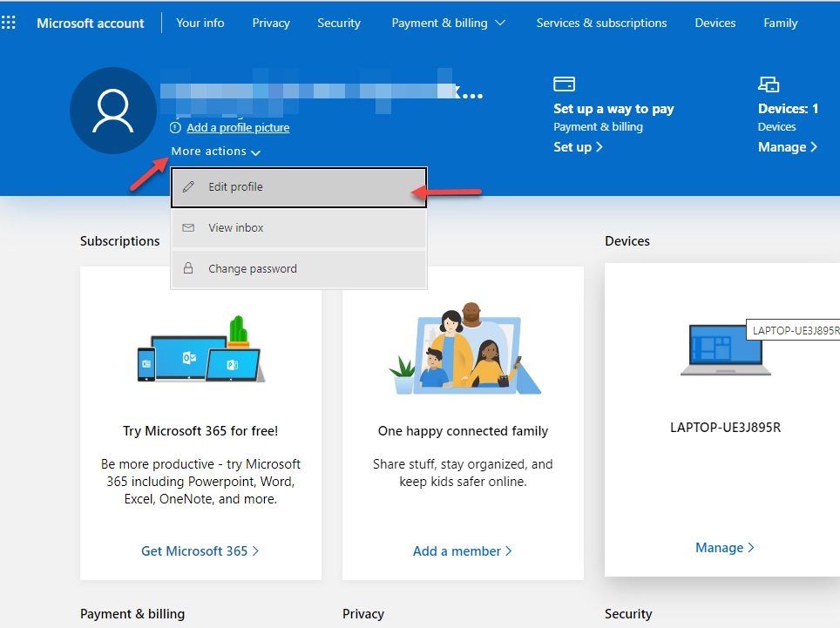This screenshot has height=628, width=840.
Task: Click Set up link under Payment & billing
Action: (578, 146)
